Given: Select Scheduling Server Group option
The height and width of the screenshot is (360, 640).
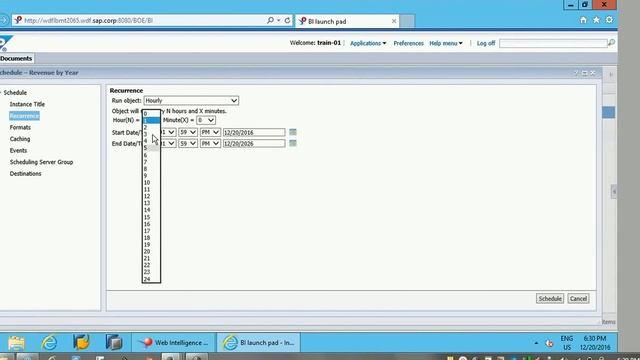Looking at the screenshot, I should (x=41, y=162).
